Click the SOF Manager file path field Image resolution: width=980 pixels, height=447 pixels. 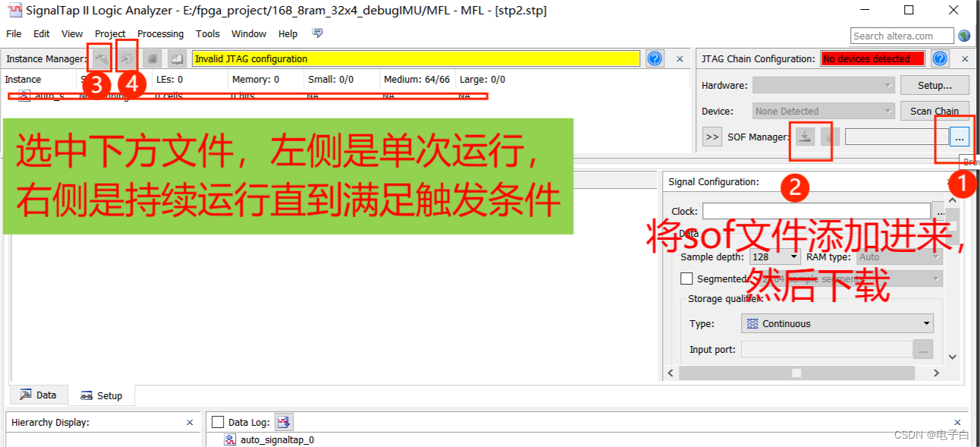click(x=896, y=137)
